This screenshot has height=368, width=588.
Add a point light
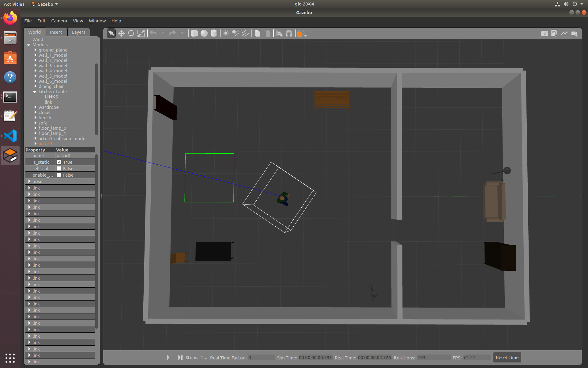coord(226,33)
